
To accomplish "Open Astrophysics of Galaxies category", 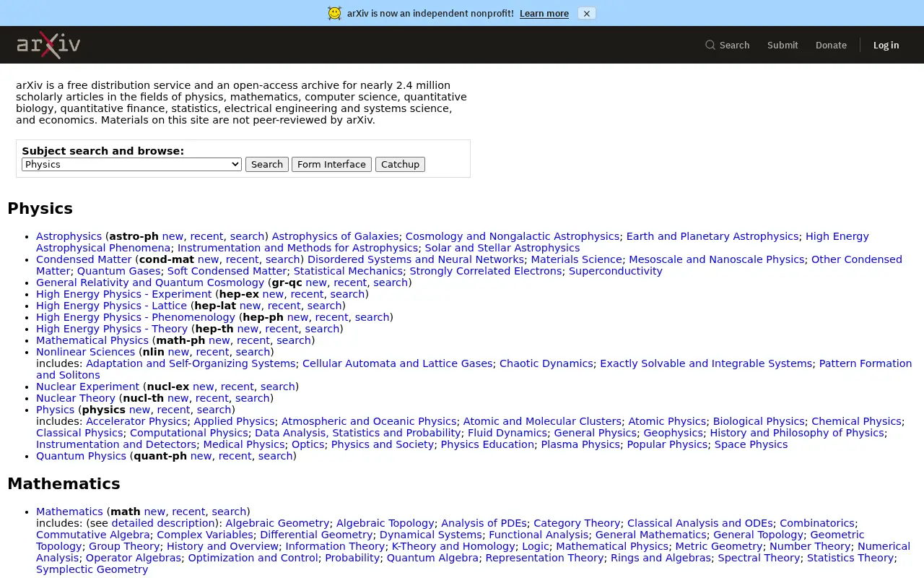I will [x=335, y=236].
